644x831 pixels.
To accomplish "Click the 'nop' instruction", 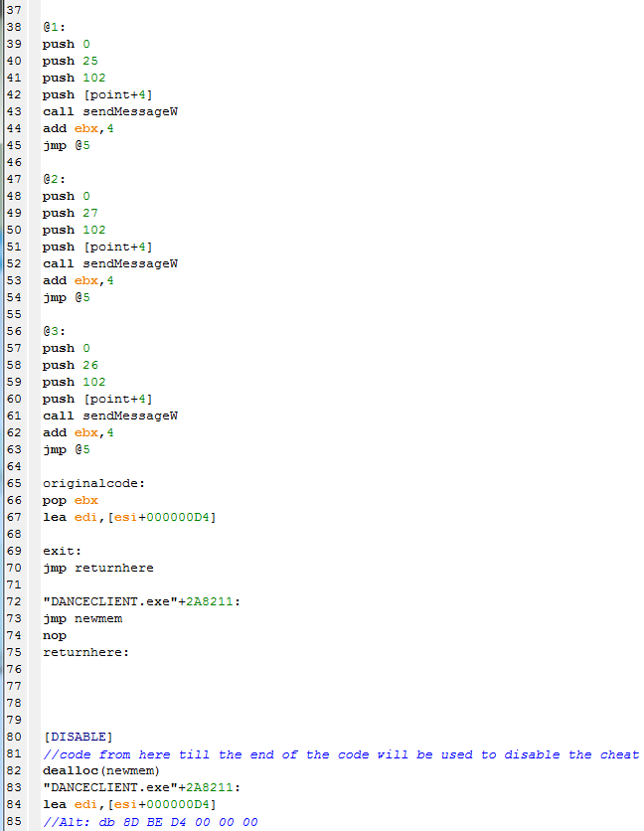I will (x=54, y=635).
